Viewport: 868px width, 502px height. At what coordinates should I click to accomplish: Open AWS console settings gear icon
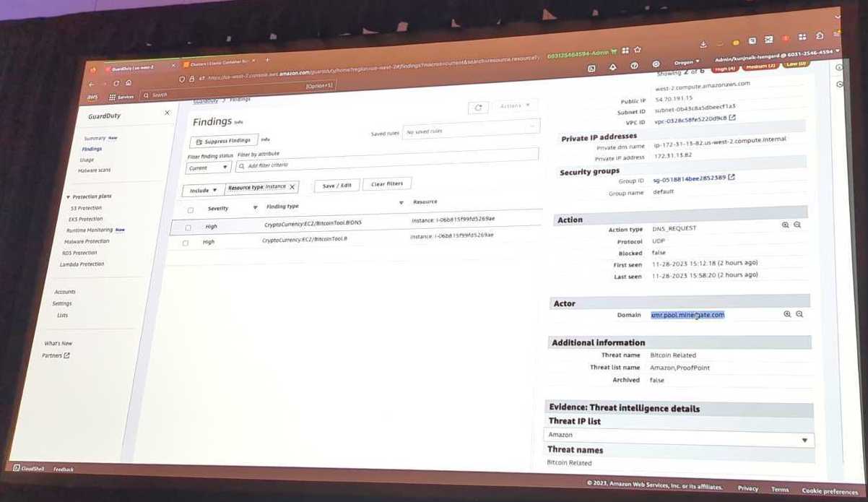tap(655, 64)
